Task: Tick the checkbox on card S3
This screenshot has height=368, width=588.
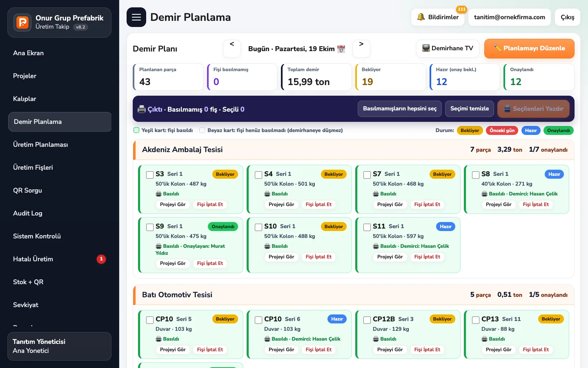Action: coord(150,175)
